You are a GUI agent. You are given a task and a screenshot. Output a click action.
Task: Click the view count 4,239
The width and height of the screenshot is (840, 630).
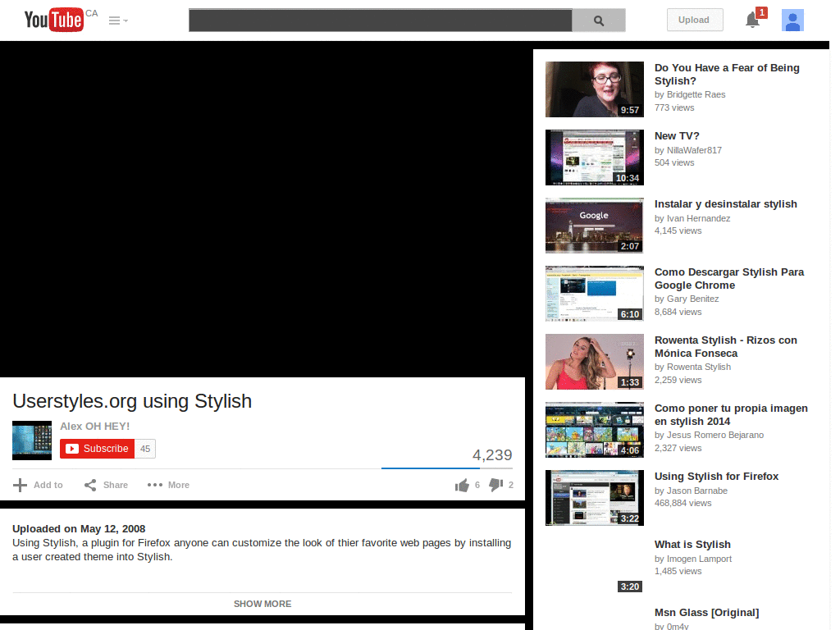[x=492, y=454]
